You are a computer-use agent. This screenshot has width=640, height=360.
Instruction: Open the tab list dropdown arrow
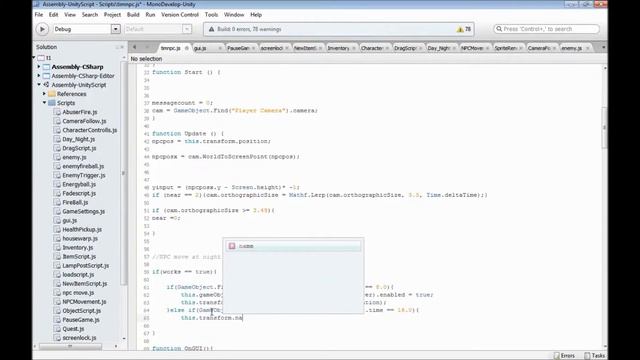click(603, 47)
